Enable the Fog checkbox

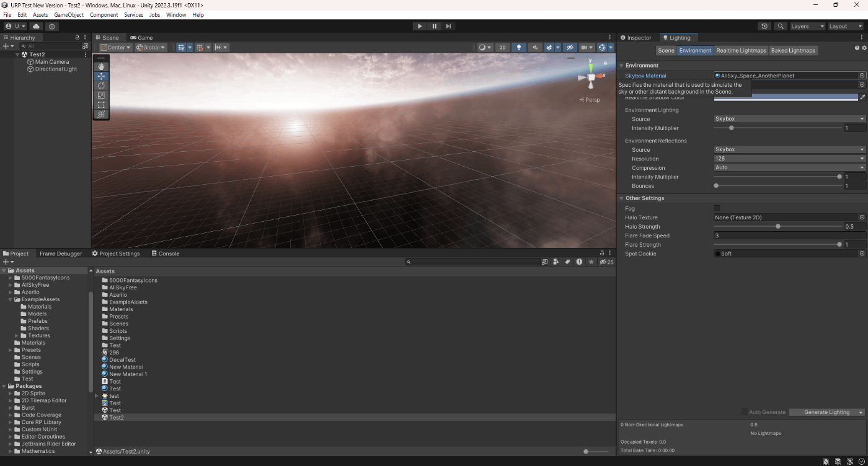[717, 209]
